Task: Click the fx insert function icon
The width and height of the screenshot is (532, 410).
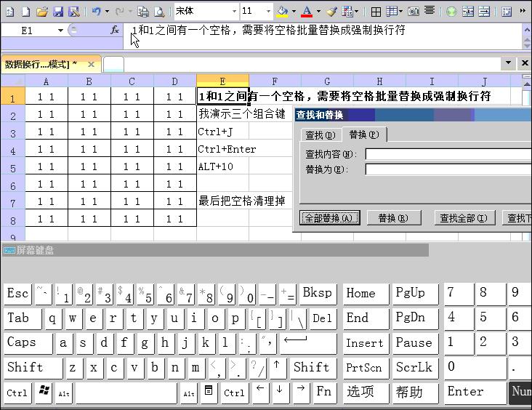Action: pos(115,31)
